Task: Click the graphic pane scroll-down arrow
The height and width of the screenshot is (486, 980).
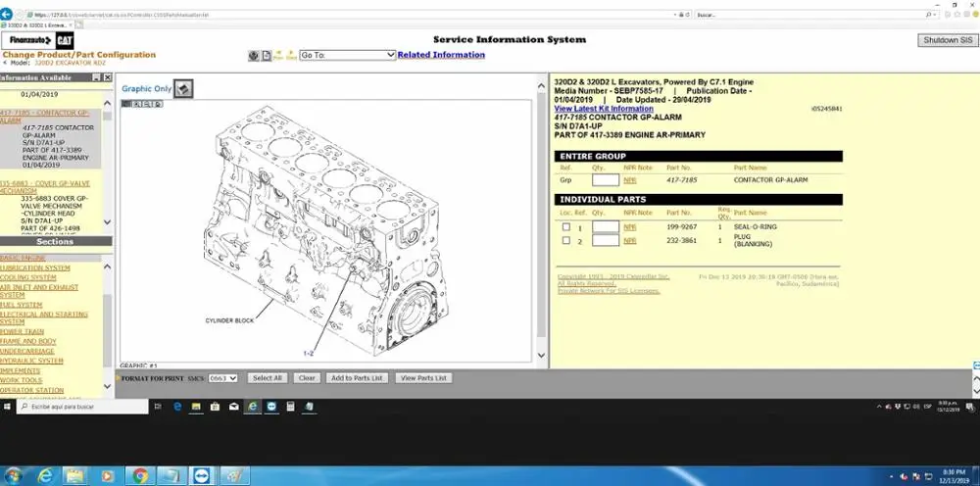Action: point(541,356)
